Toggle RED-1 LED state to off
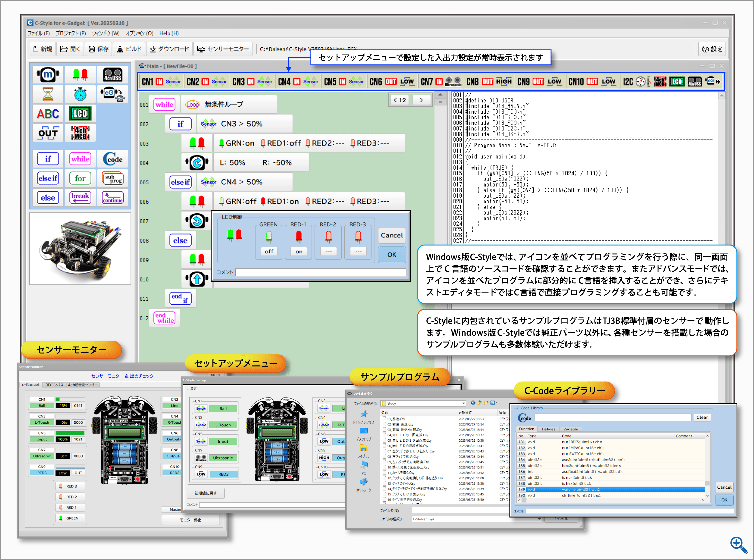Screen dimensions: 754x560 click(x=299, y=251)
